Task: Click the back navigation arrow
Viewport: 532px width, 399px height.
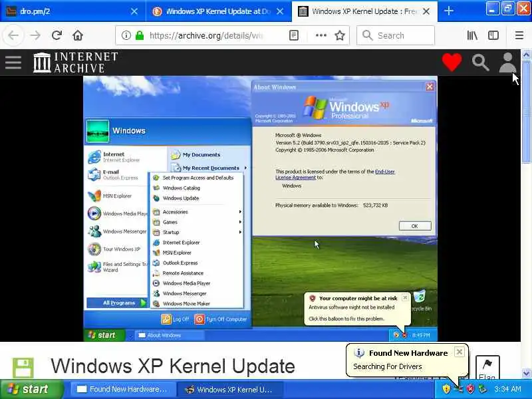Action: [x=13, y=35]
